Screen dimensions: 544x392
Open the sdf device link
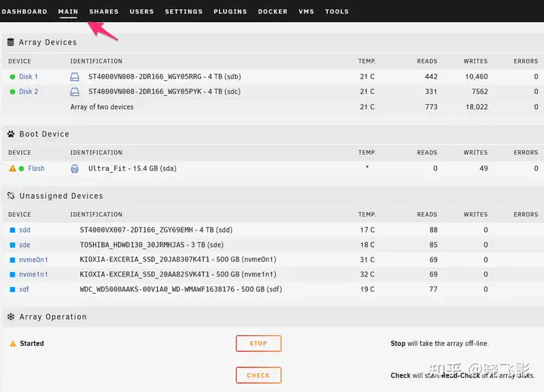click(x=24, y=289)
